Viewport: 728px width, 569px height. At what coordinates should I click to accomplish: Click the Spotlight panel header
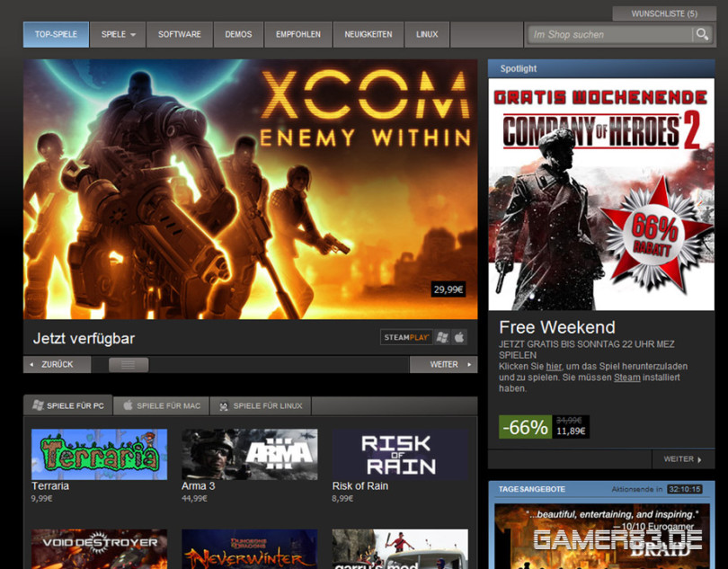601,68
